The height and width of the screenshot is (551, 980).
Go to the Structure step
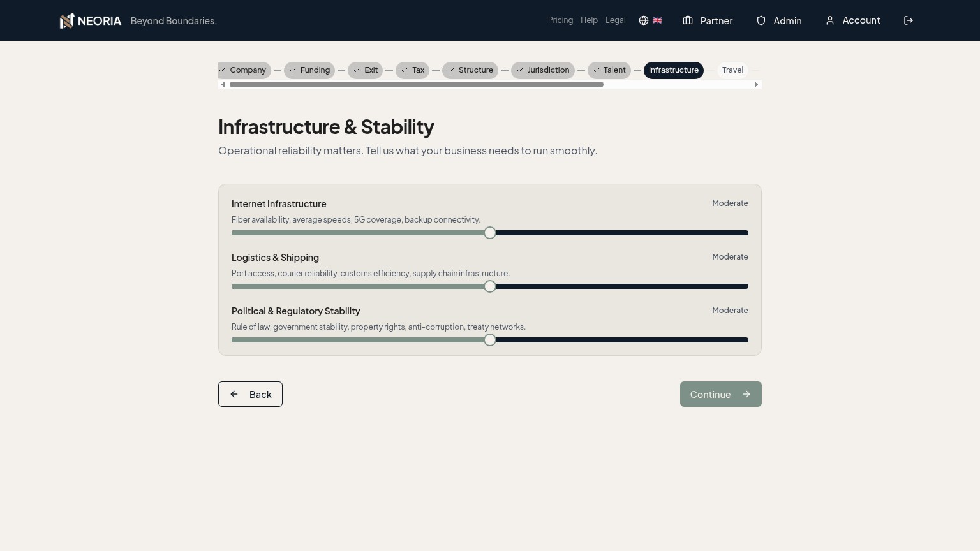point(470,70)
